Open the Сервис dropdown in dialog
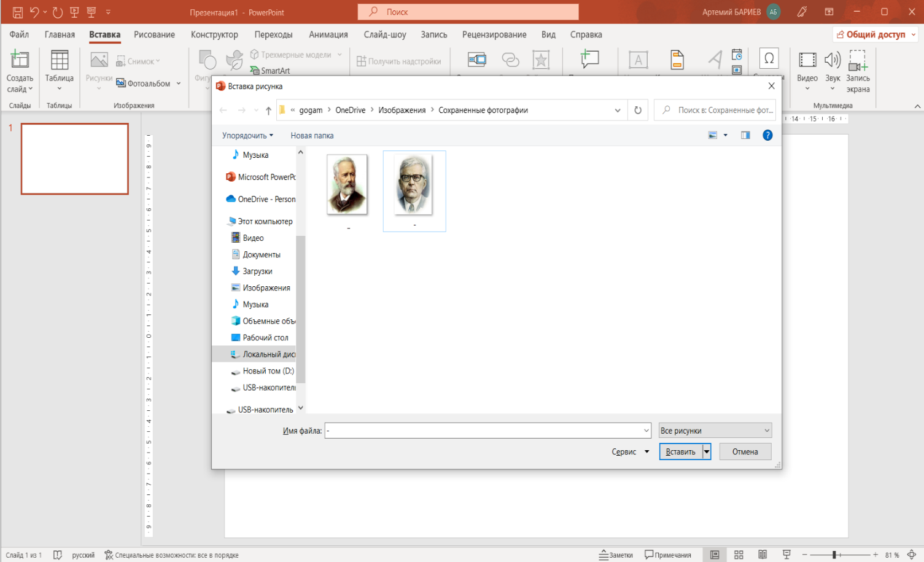 pyautogui.click(x=630, y=451)
